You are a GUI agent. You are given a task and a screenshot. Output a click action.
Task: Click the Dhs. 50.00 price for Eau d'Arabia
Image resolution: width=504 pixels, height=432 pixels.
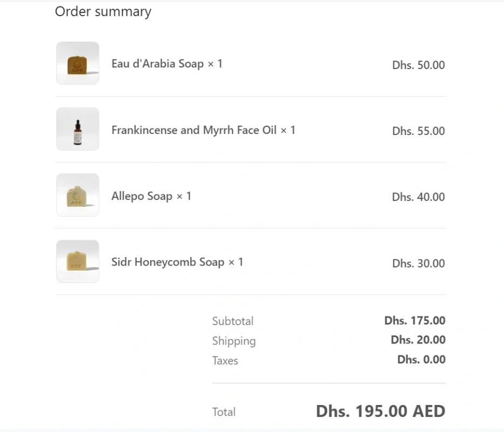click(418, 65)
